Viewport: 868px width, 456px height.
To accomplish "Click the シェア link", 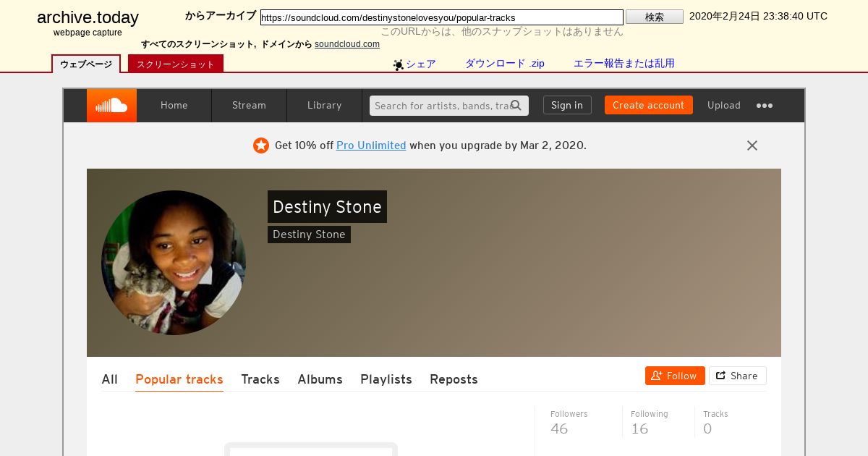I will pos(421,64).
